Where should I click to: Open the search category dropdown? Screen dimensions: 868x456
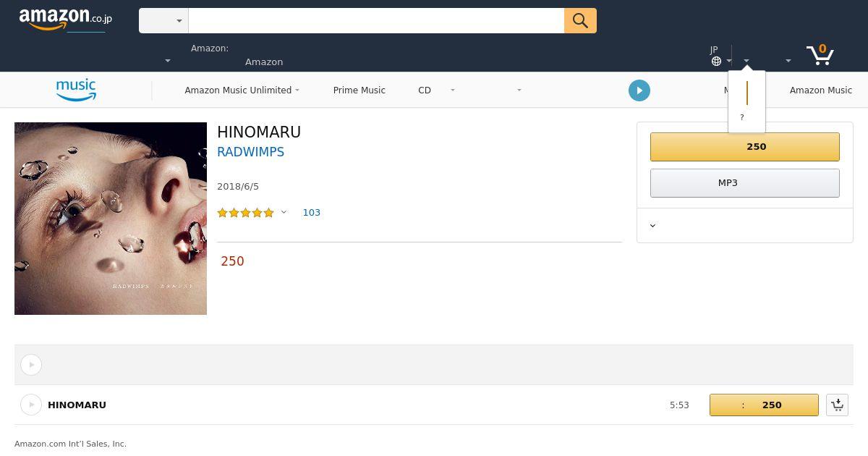pos(163,20)
